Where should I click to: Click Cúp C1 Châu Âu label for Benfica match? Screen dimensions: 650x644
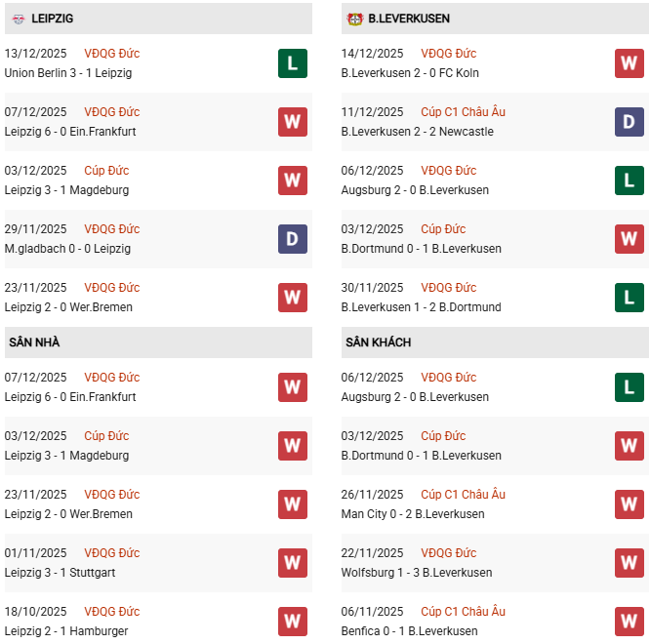(x=463, y=612)
